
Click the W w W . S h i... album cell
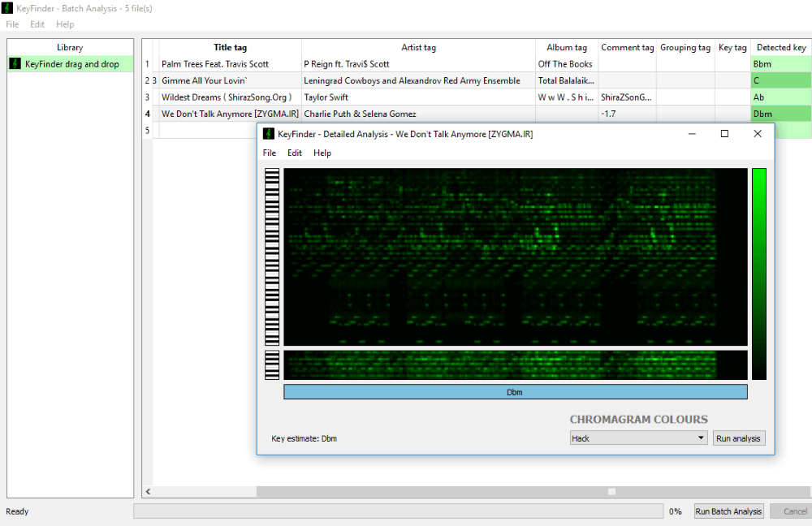click(567, 97)
